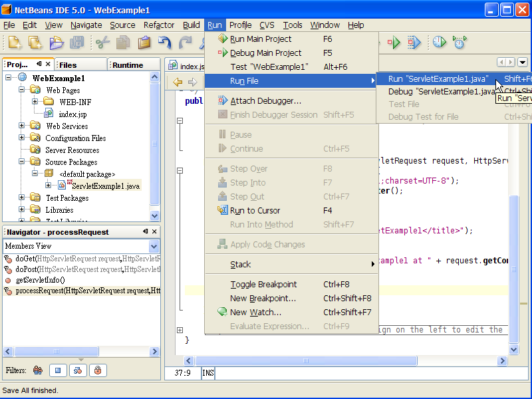The width and height of the screenshot is (532, 399).
Task: Select Toggle Breakpoint menu item
Action: point(292,285)
